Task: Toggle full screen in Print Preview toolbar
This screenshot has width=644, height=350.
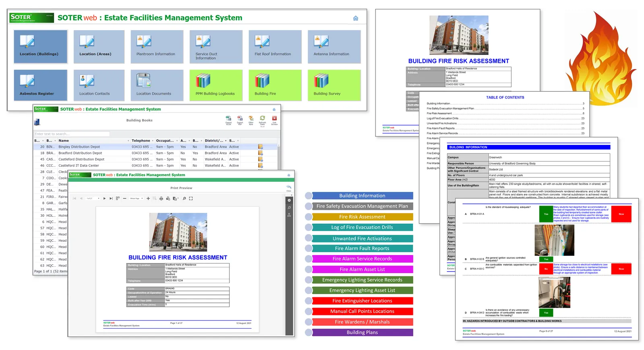Action: tap(191, 198)
